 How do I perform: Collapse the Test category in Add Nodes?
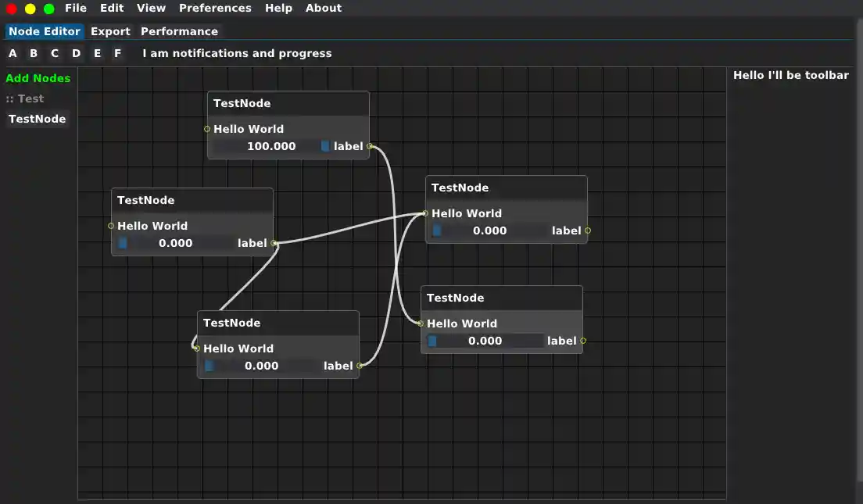click(x=25, y=99)
